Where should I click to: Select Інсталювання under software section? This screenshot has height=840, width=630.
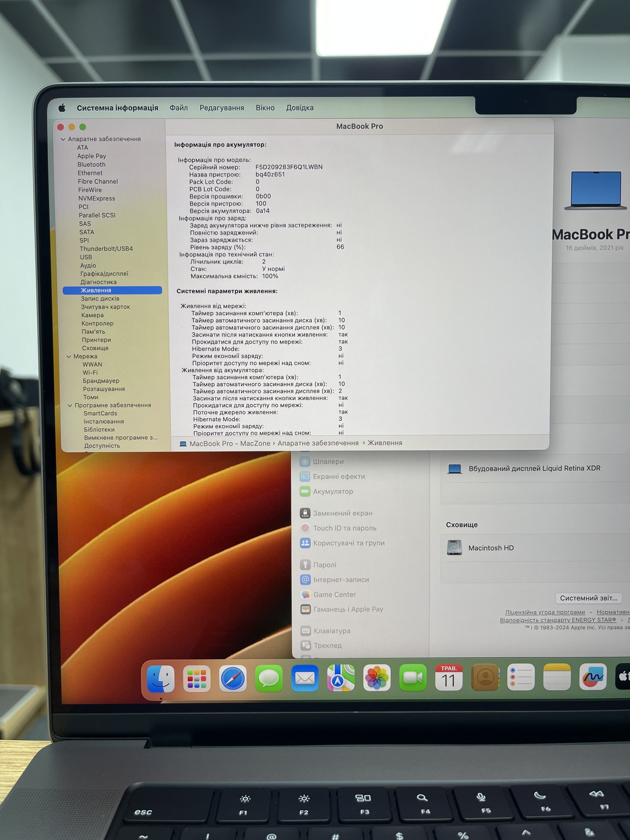click(104, 422)
